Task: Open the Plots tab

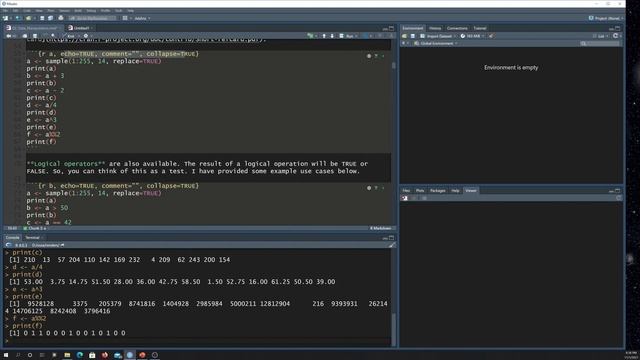Action: tap(420, 191)
